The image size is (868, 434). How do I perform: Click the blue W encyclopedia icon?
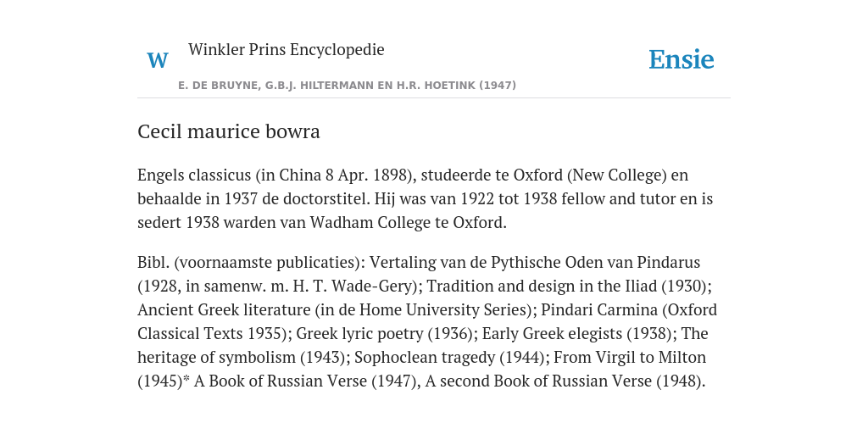click(x=157, y=60)
